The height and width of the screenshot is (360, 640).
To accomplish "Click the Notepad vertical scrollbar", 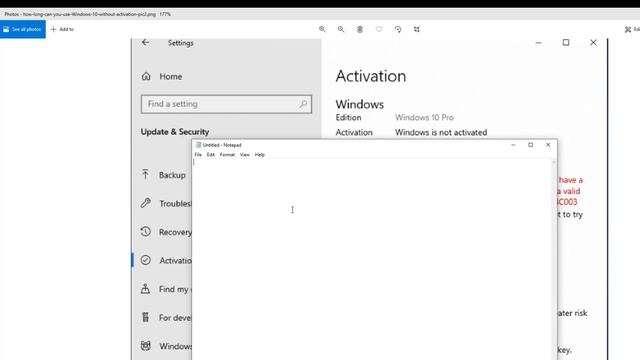I will pos(554,259).
